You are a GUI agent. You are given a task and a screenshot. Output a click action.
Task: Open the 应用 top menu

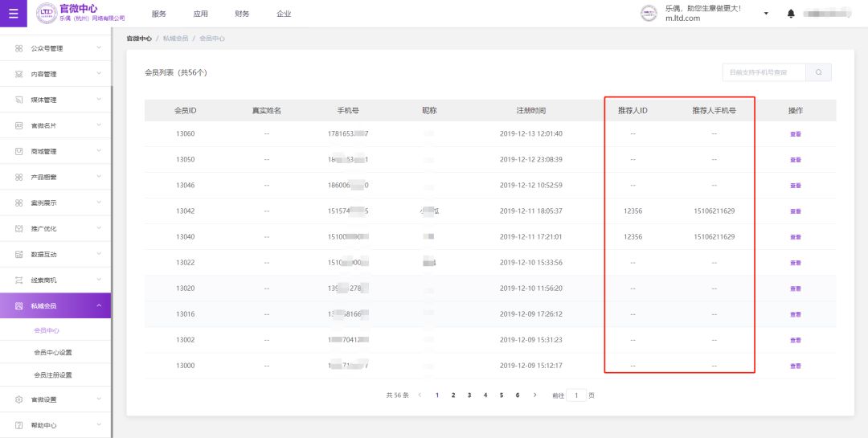tap(200, 14)
